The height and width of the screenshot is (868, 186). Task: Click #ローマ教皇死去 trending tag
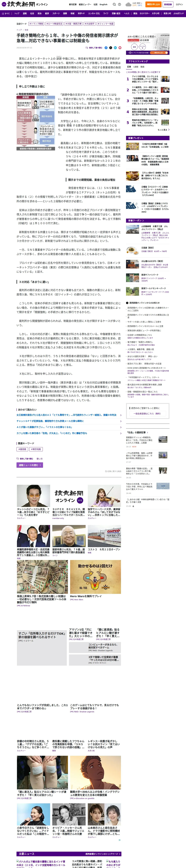pos(54,24)
